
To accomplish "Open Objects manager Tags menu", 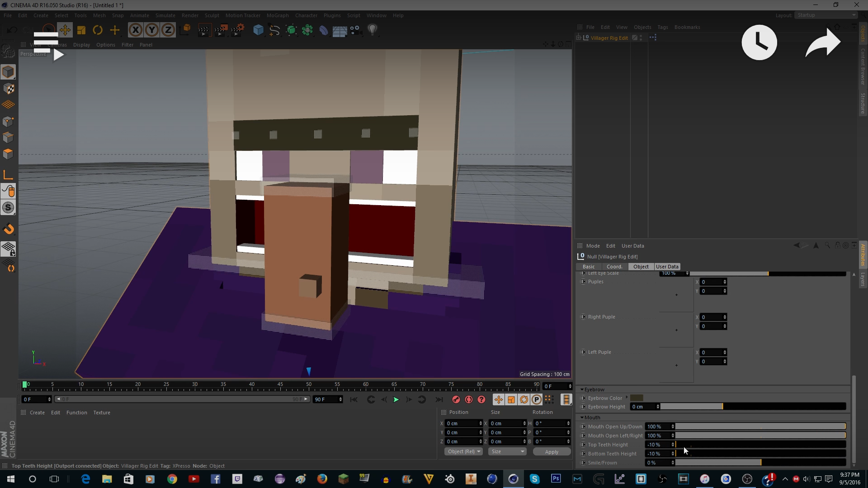I will [x=662, y=27].
